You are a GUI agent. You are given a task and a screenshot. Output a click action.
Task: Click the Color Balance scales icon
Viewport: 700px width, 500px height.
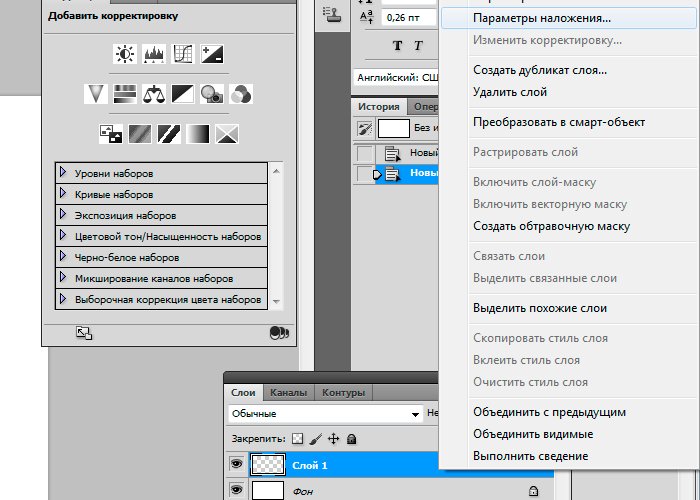[x=154, y=94]
